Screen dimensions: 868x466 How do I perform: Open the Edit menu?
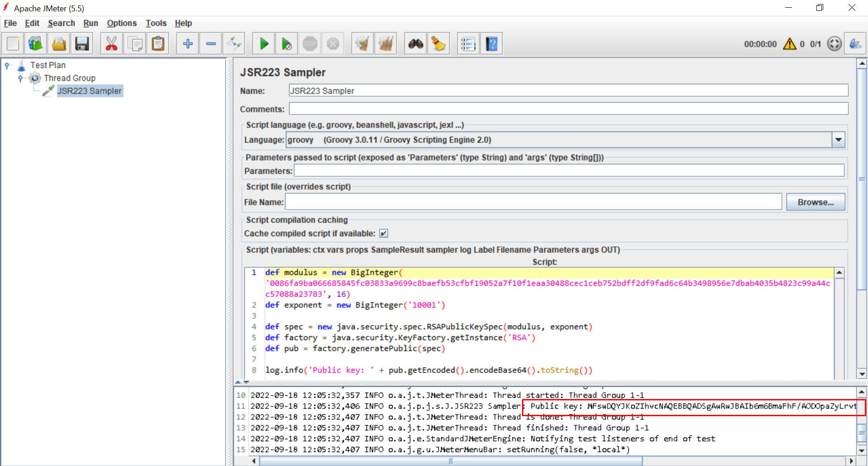pyautogui.click(x=32, y=23)
